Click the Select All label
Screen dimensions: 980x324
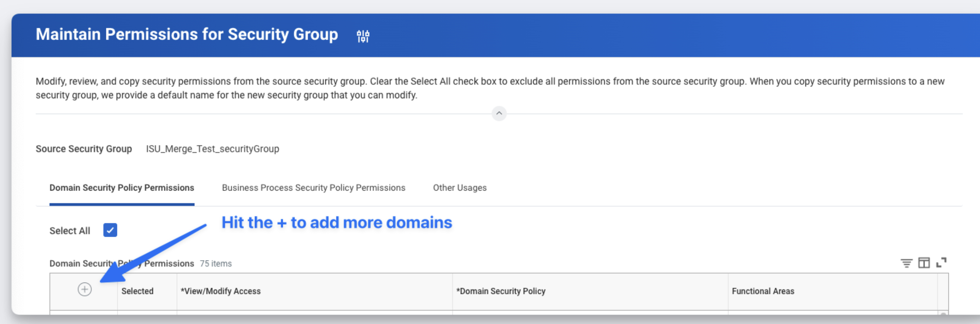[x=70, y=231]
